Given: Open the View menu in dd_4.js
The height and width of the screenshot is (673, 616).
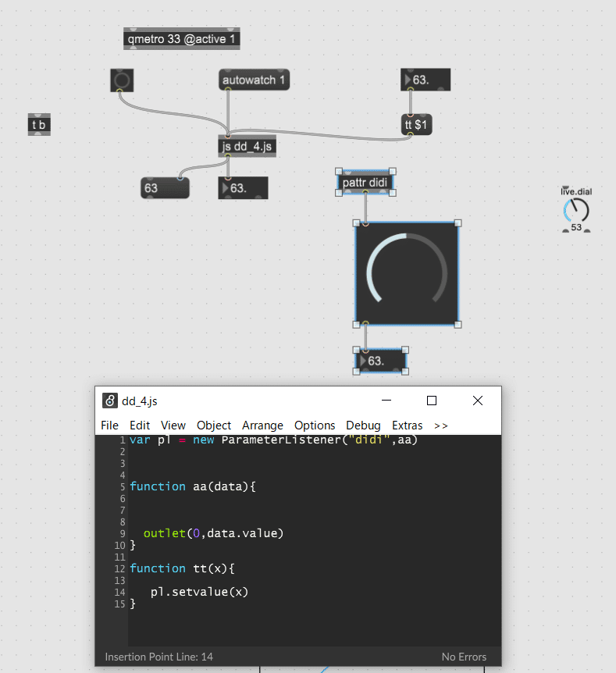Looking at the screenshot, I should click(173, 426).
